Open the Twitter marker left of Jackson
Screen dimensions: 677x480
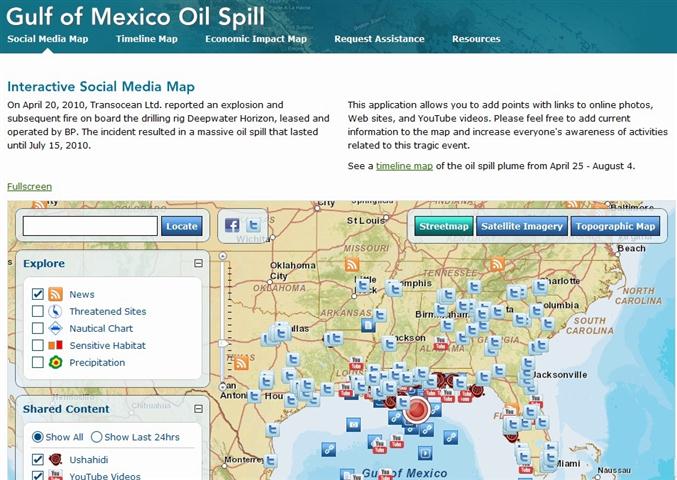(x=389, y=344)
